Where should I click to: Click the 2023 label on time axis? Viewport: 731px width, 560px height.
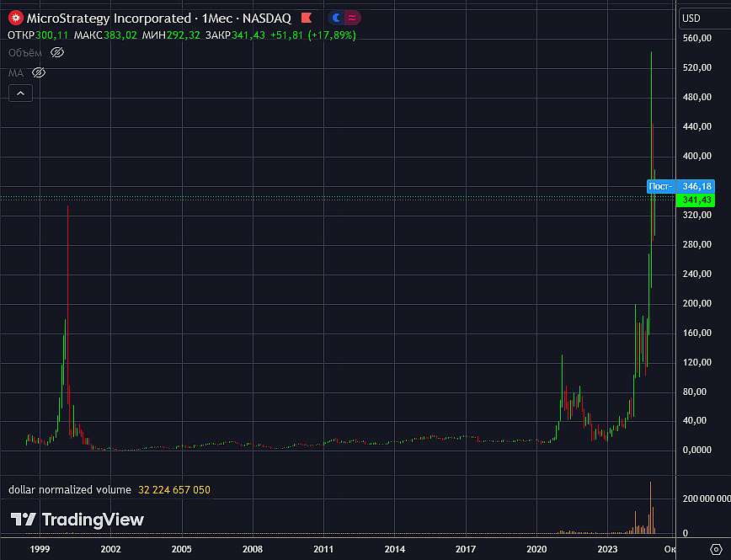point(607,549)
